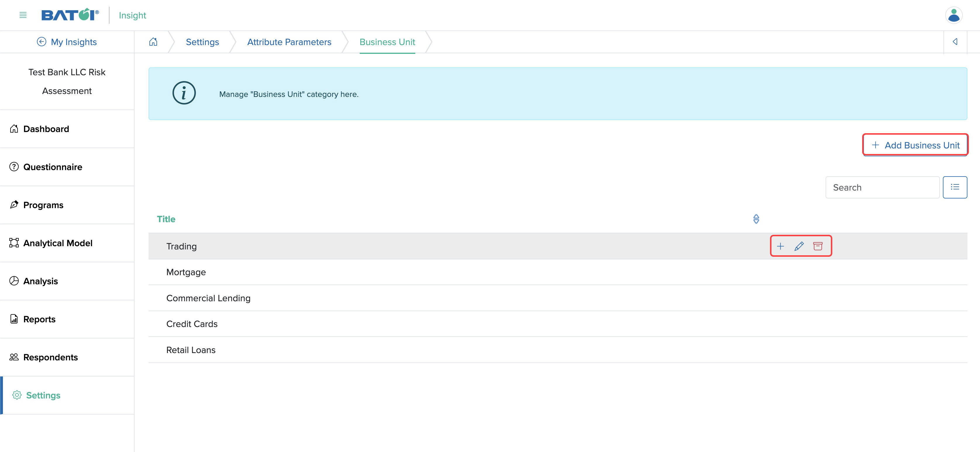Select the Retail Loans row
Image resolution: width=980 pixels, height=452 pixels.
click(558, 350)
